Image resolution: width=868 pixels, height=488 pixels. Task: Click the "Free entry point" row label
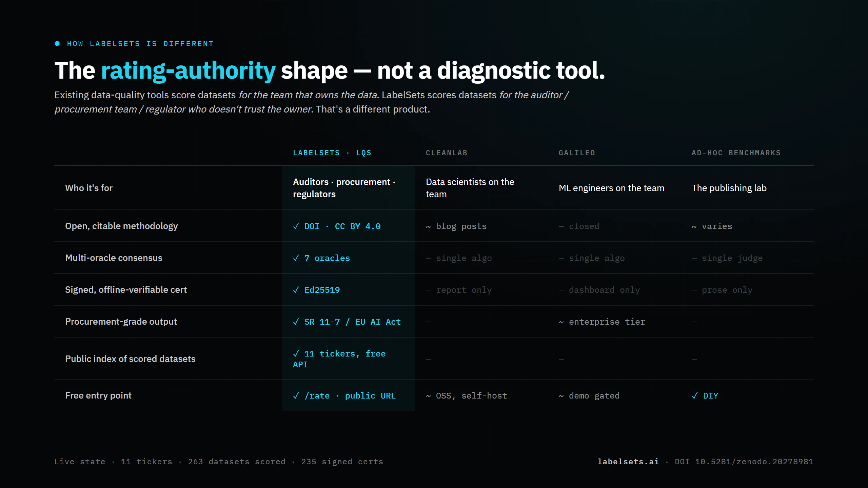click(98, 395)
